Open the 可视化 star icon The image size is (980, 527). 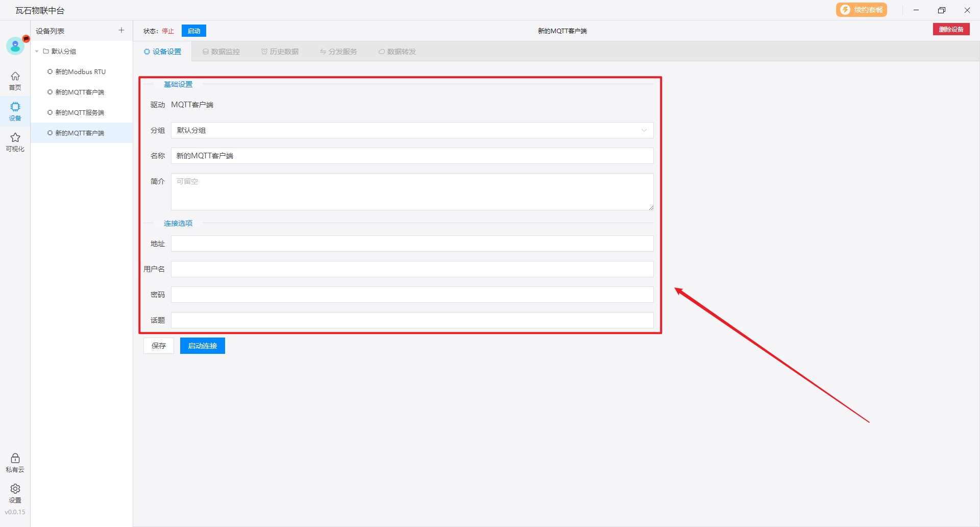pyautogui.click(x=15, y=141)
